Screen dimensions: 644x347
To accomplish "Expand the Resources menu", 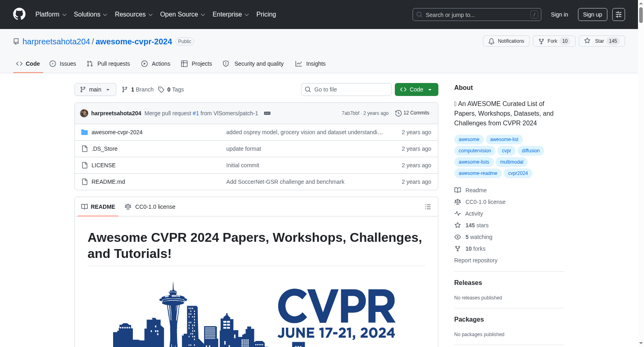I will coord(134,15).
